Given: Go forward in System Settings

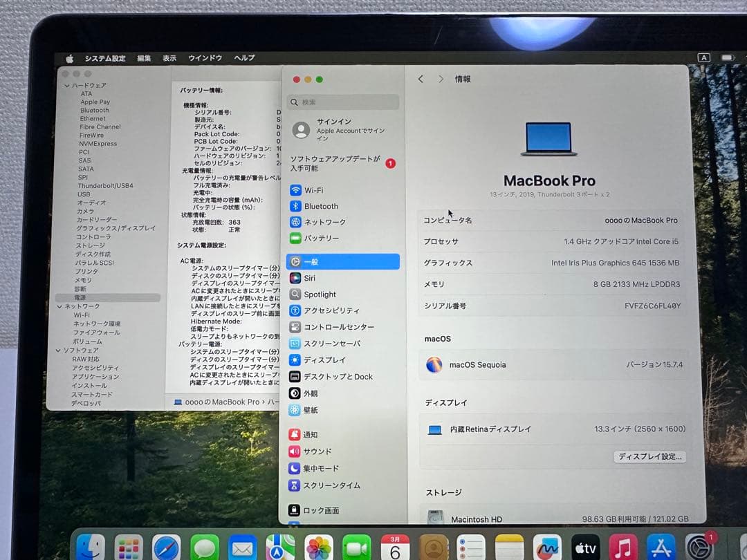Looking at the screenshot, I should tap(441, 79).
